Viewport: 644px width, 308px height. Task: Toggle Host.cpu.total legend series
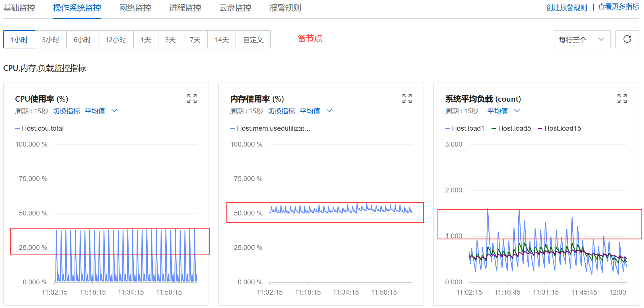pyautogui.click(x=39, y=128)
